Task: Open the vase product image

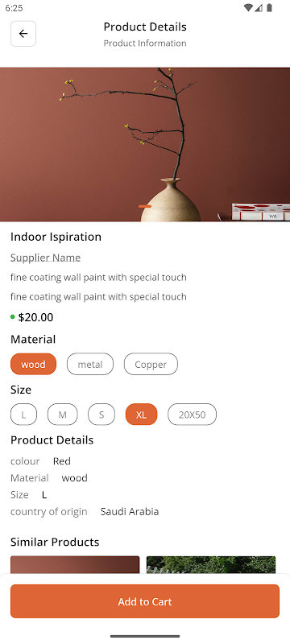Action: tap(145, 145)
